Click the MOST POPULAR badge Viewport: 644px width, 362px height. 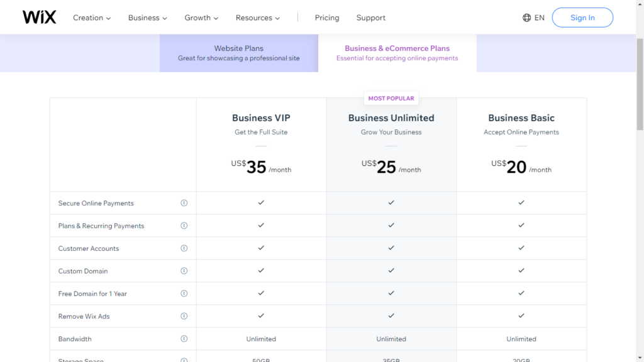click(391, 99)
